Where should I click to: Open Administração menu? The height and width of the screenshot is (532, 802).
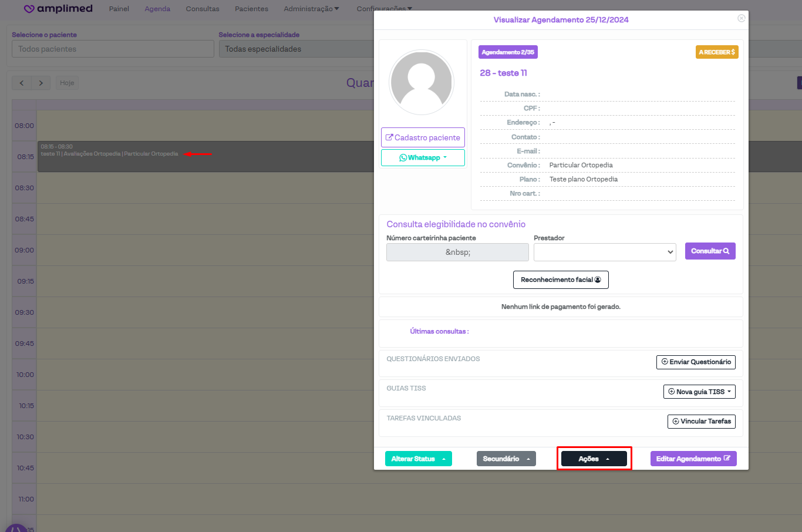[x=311, y=9]
